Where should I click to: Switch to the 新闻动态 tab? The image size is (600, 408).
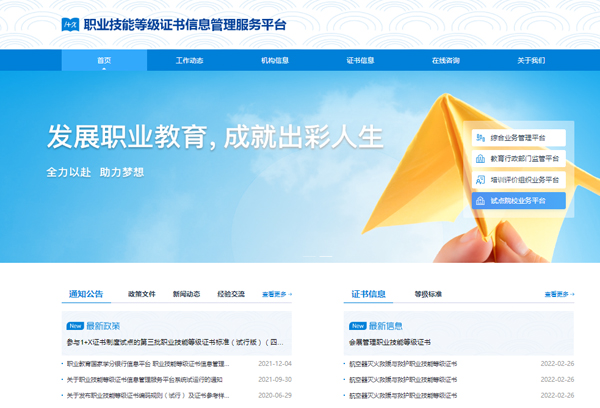(186, 295)
